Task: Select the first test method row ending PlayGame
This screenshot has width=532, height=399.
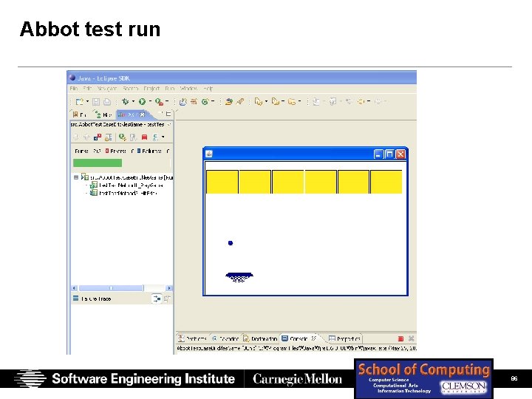Action: [x=127, y=185]
